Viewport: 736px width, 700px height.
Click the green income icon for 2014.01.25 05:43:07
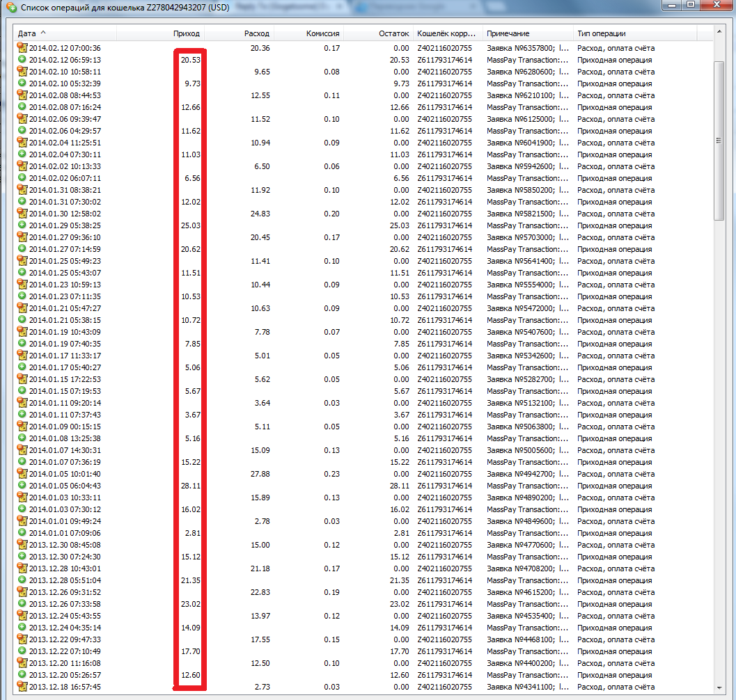(x=22, y=272)
